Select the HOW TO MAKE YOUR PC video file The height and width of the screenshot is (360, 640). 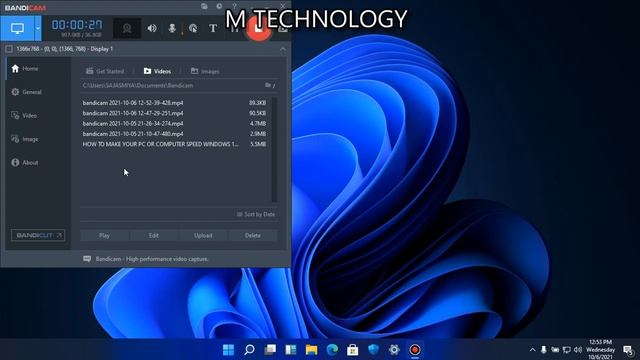174,144
